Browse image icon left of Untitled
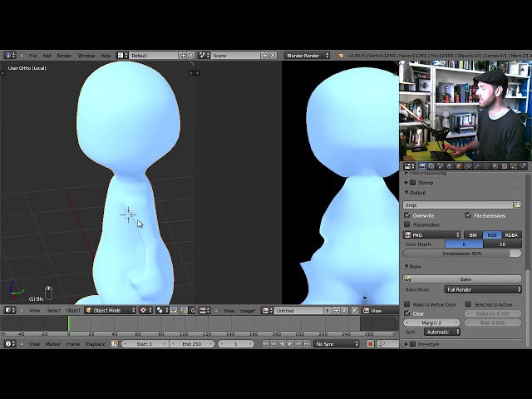The width and height of the screenshot is (532, 399). (x=267, y=310)
